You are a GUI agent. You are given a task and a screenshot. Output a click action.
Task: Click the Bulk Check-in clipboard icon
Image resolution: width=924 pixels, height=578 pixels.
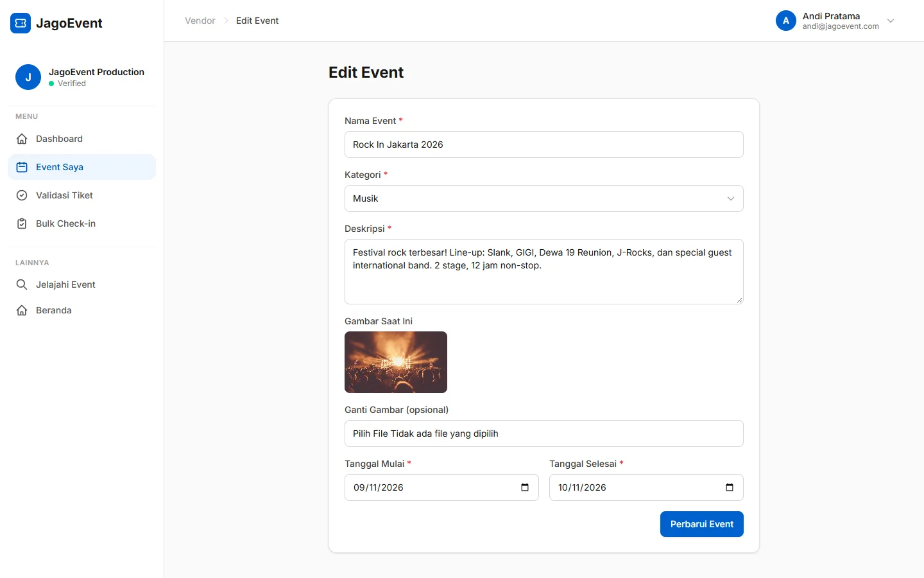pos(22,223)
